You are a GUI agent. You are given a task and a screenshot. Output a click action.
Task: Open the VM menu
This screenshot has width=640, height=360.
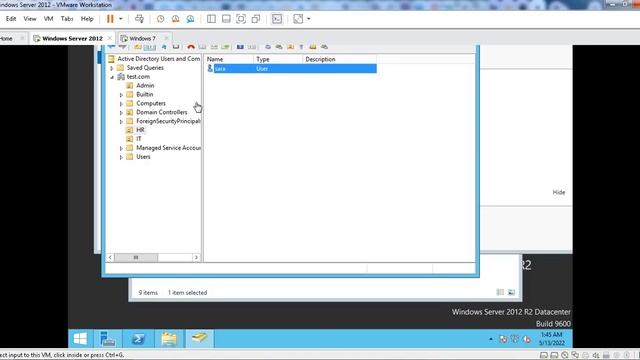click(49, 19)
